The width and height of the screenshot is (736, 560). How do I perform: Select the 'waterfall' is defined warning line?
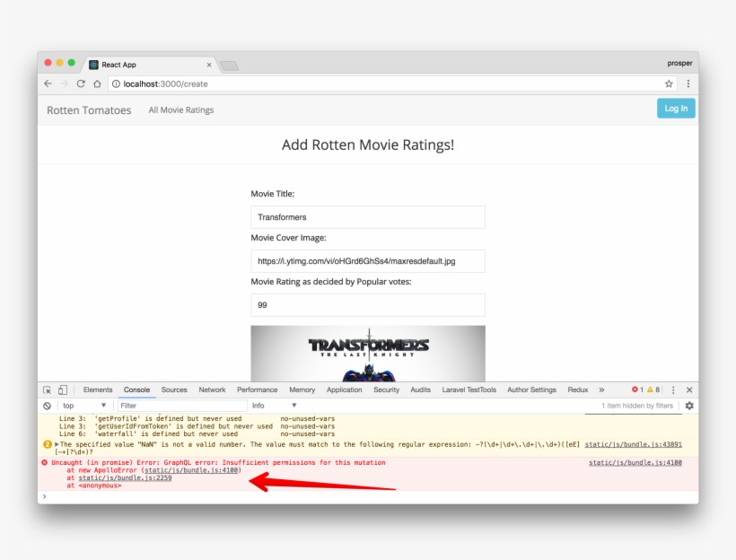pyautogui.click(x=197, y=433)
